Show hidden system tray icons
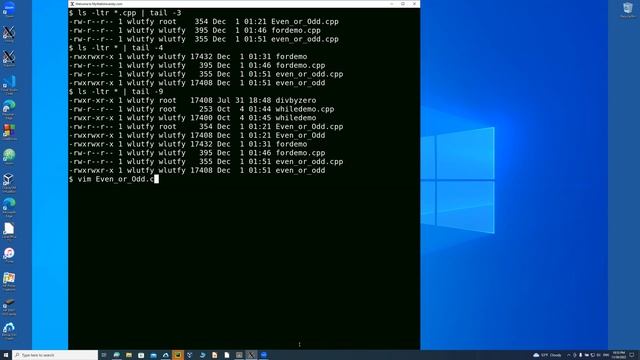 [569, 355]
